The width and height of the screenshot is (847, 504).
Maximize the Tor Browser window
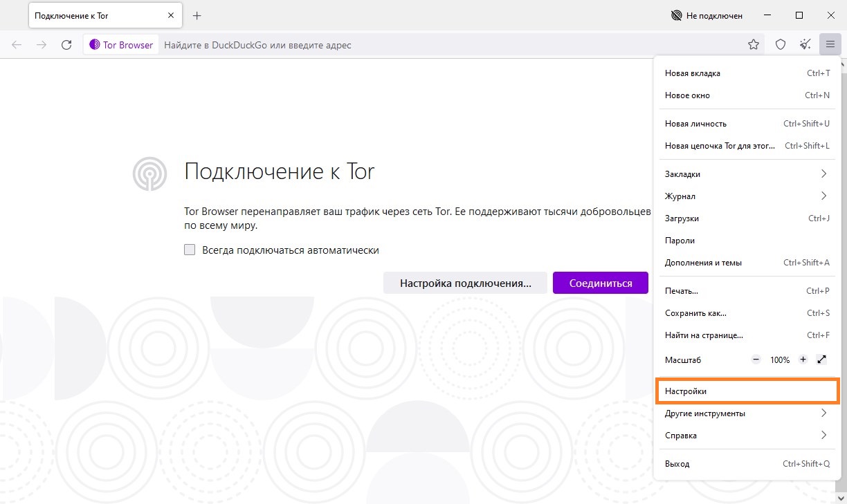click(799, 15)
